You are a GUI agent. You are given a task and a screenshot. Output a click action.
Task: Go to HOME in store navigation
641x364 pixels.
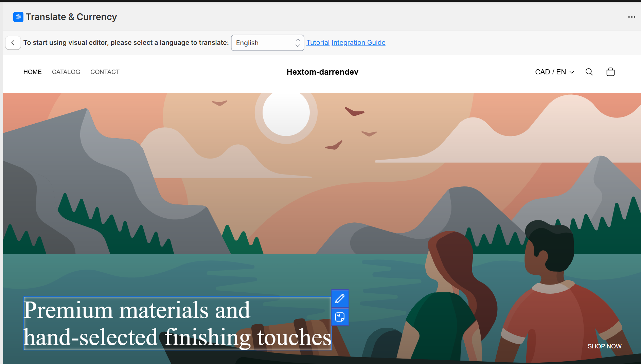pos(33,72)
